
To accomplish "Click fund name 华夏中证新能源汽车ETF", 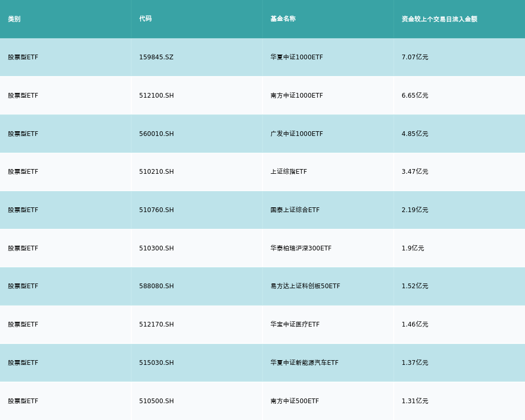I will coord(304,363).
